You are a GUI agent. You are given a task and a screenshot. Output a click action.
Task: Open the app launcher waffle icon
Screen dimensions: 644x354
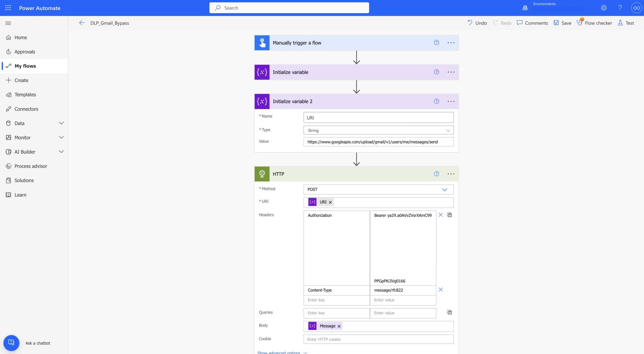pyautogui.click(x=8, y=8)
